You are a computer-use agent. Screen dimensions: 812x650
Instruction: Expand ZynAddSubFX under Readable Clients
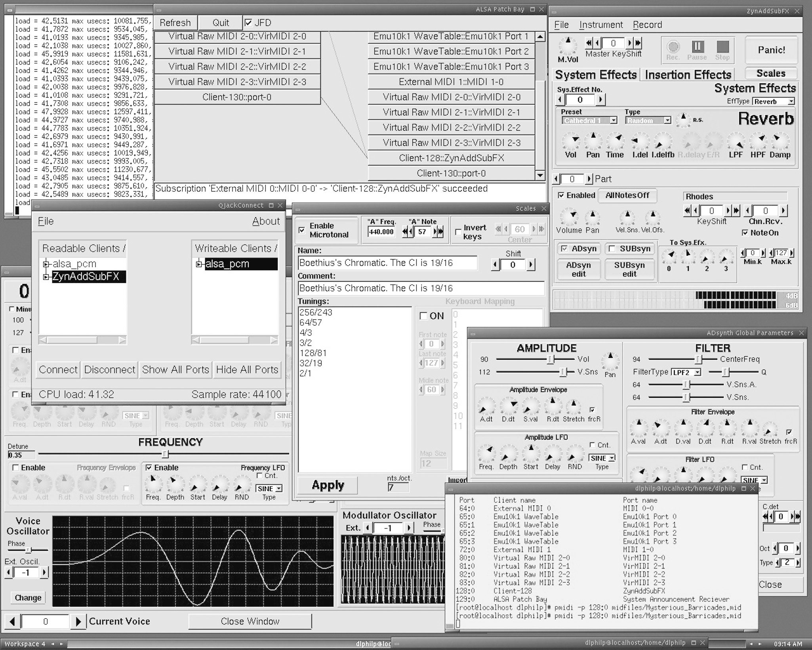(46, 277)
